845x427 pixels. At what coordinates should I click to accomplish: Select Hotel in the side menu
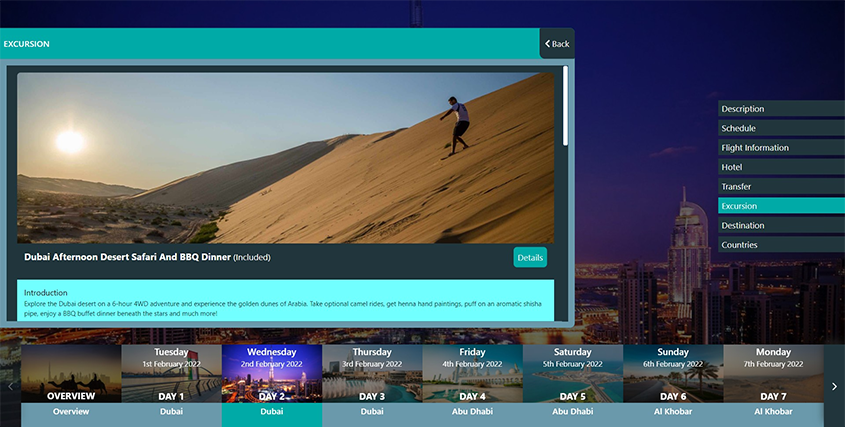[x=780, y=167]
